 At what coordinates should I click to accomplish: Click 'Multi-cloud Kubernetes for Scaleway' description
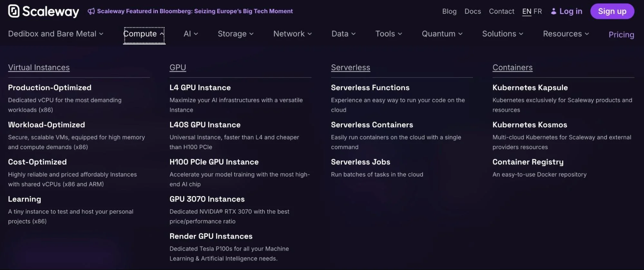(x=562, y=142)
